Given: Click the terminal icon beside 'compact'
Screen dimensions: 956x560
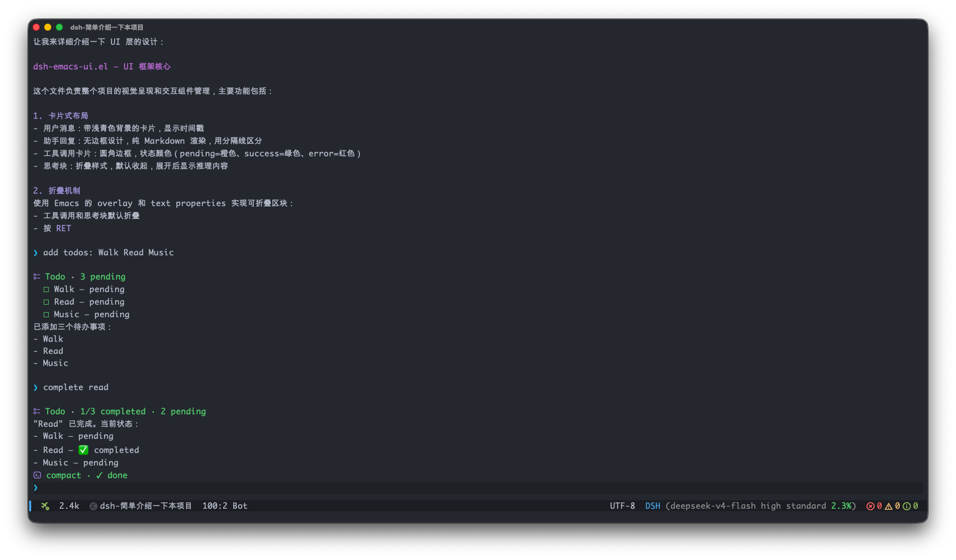Looking at the screenshot, I should [x=37, y=475].
